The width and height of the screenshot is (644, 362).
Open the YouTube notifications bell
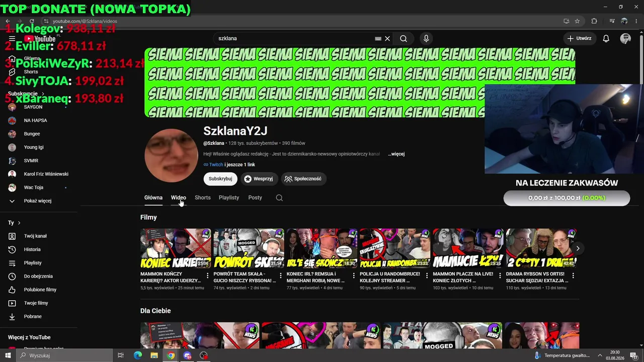[x=606, y=39]
